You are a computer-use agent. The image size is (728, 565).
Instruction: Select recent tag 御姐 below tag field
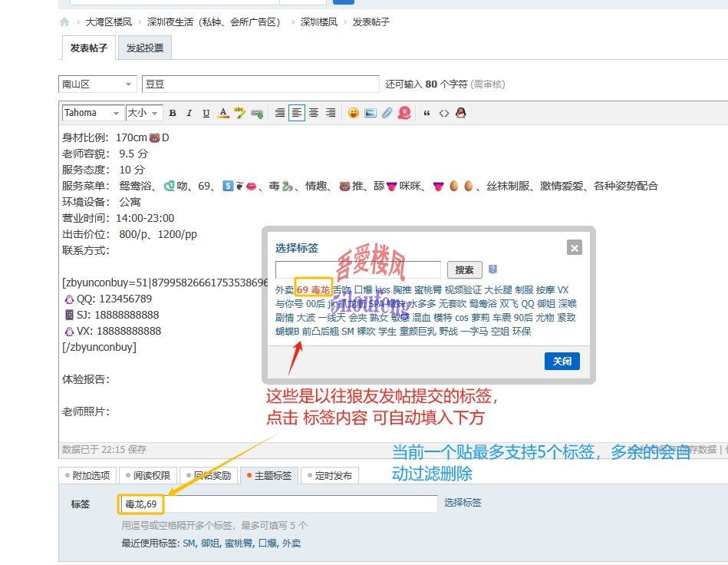point(210,544)
